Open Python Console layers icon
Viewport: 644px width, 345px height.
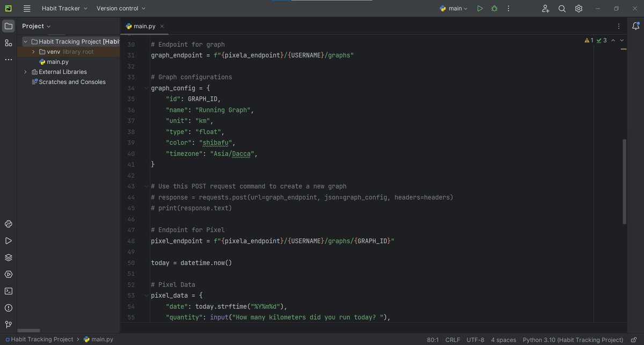point(8,257)
